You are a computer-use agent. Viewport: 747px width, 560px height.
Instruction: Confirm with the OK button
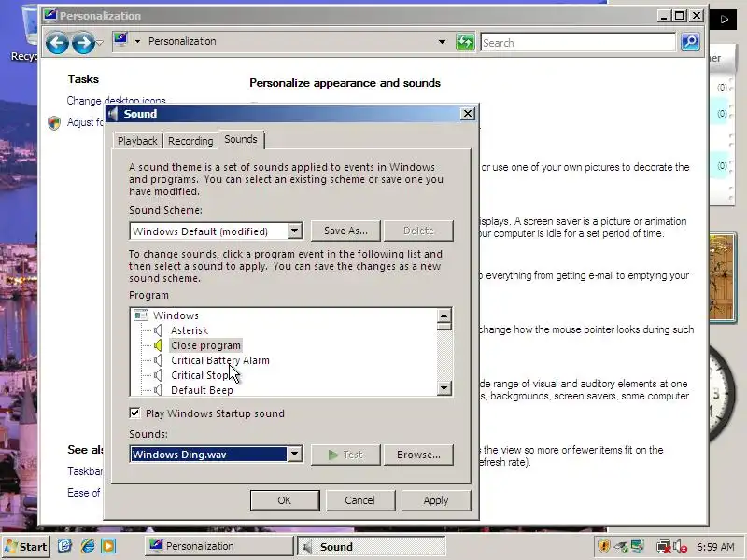tap(285, 500)
